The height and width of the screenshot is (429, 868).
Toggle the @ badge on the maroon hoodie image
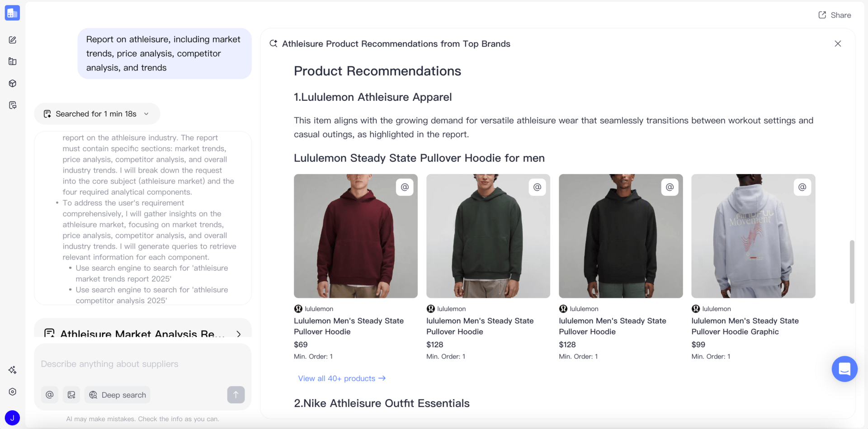pos(405,187)
